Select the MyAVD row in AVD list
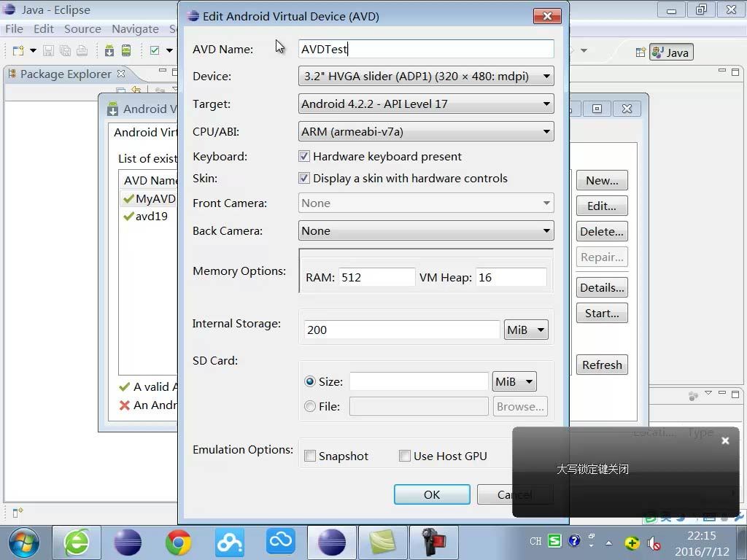Viewport: 747px width, 560px height. coord(149,198)
